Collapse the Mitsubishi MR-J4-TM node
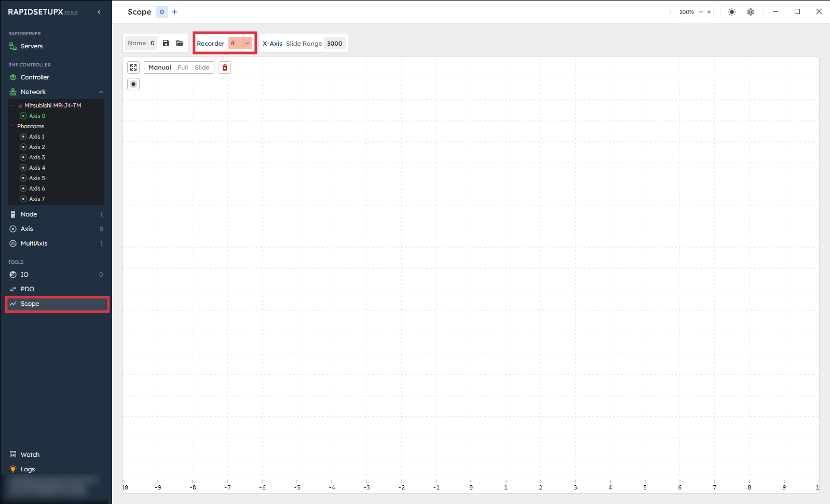Viewport: 830px width, 504px height. pos(13,105)
